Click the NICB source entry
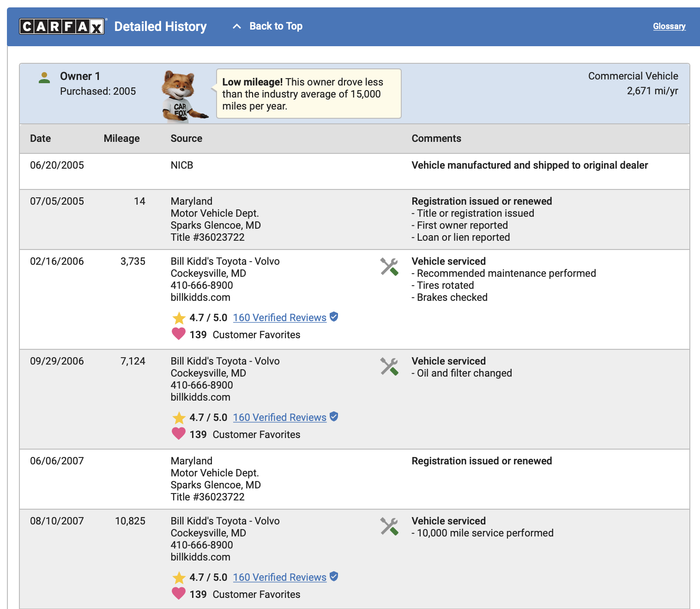 click(x=182, y=165)
